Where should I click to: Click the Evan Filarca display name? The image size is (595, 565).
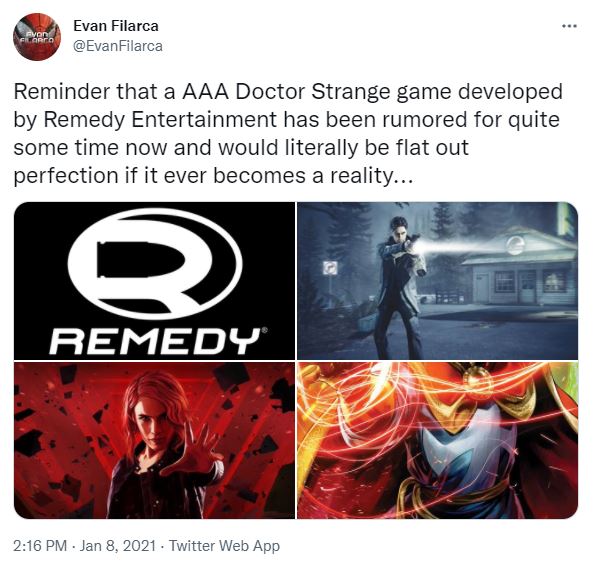[x=116, y=26]
